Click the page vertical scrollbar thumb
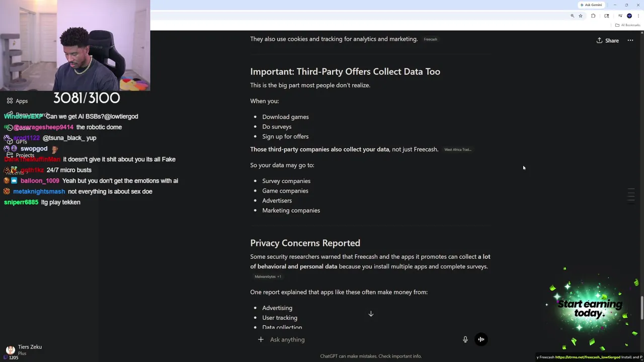 coord(641,308)
